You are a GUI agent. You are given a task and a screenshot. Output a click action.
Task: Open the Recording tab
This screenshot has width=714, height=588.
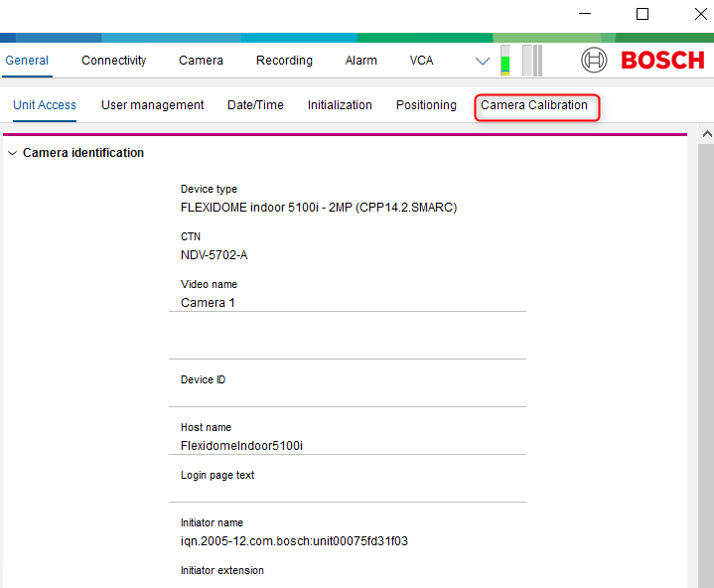284,61
